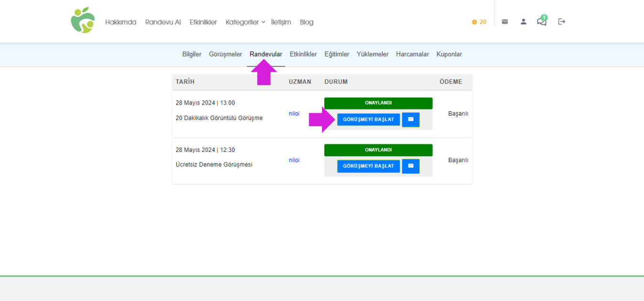Start the 20 Dakikalık Görüntülü Görüşme

coord(368,119)
